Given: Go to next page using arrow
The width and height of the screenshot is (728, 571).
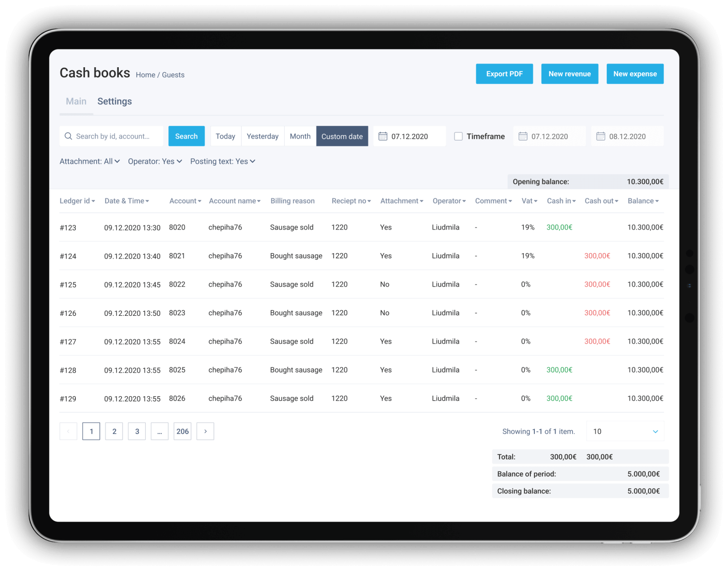Looking at the screenshot, I should [x=205, y=432].
